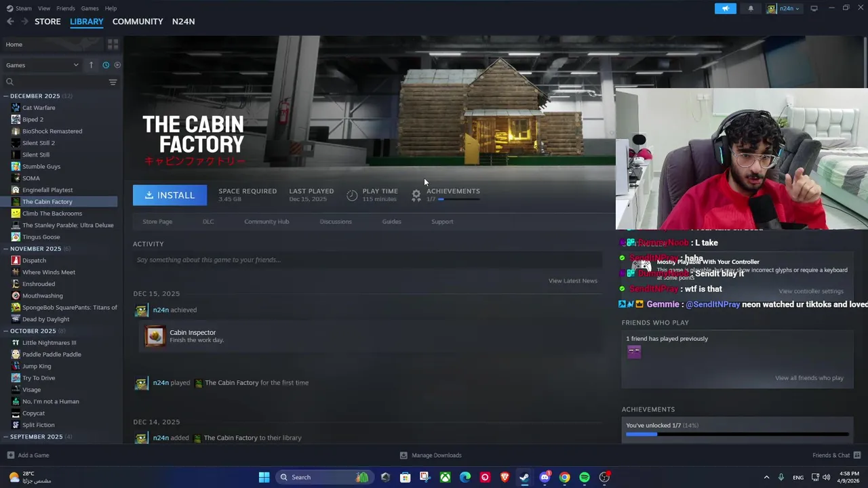Switch to the STORE tab

[x=47, y=22]
